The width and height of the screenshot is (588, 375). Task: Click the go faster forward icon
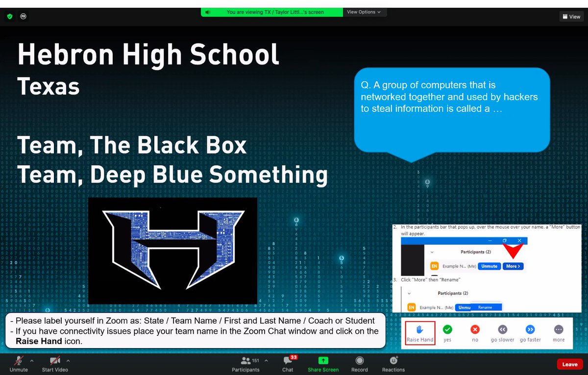pyautogui.click(x=530, y=329)
